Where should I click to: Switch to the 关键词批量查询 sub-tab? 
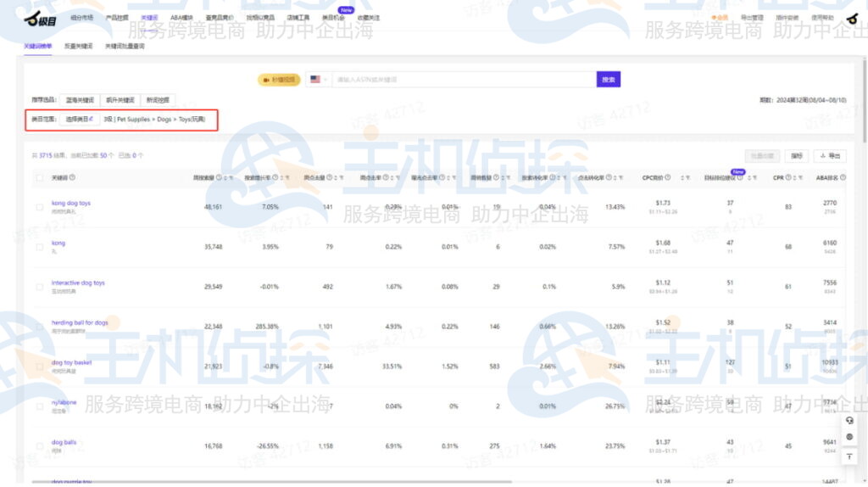point(125,47)
